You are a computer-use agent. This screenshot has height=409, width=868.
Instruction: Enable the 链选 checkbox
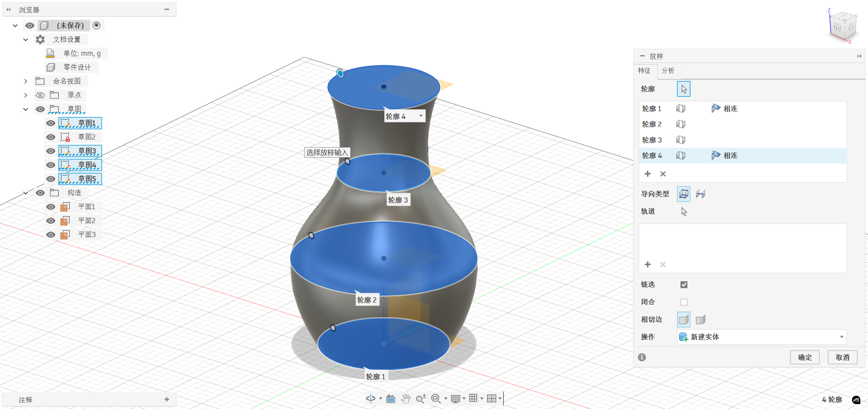pos(684,285)
